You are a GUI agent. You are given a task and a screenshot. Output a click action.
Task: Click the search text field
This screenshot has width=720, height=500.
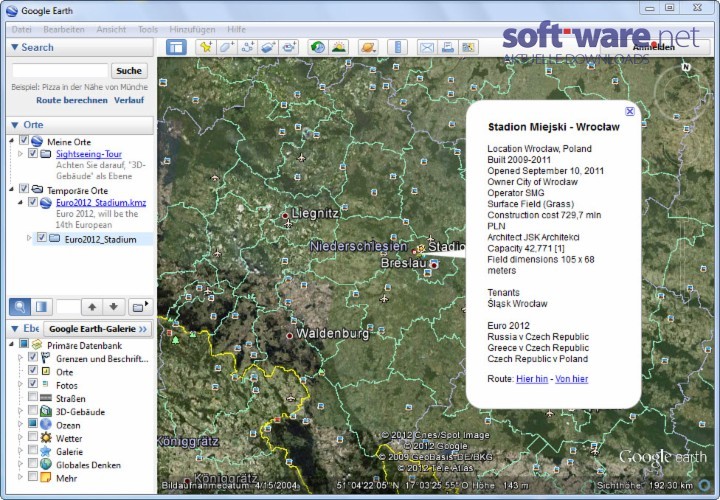[60, 71]
